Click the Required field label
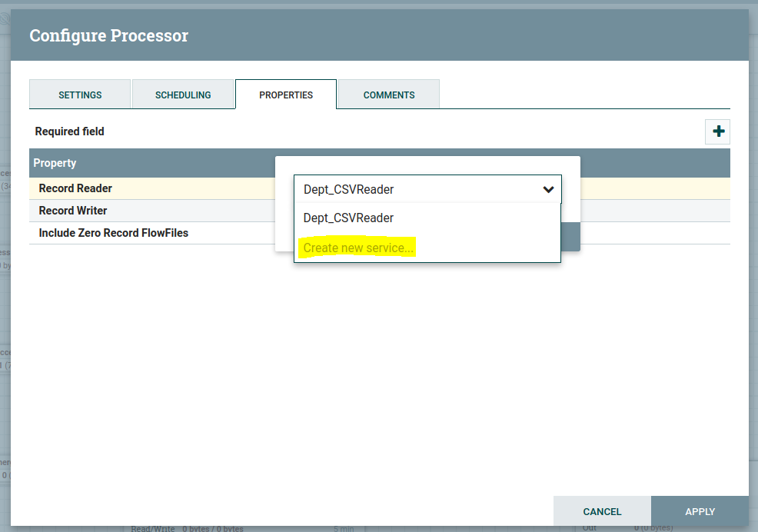The width and height of the screenshot is (758, 532). click(69, 131)
